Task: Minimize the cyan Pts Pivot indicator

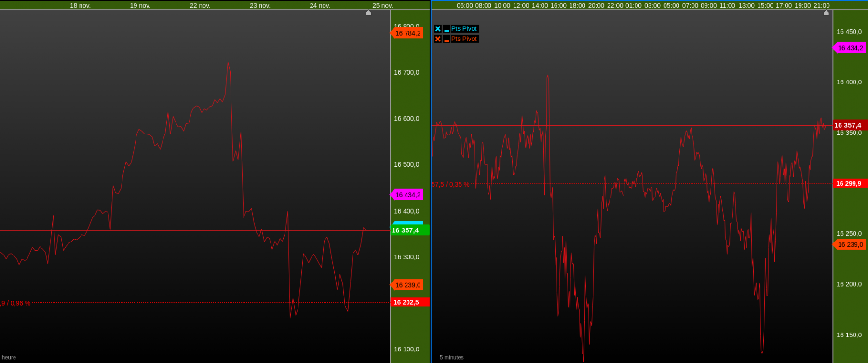Action: [x=447, y=29]
